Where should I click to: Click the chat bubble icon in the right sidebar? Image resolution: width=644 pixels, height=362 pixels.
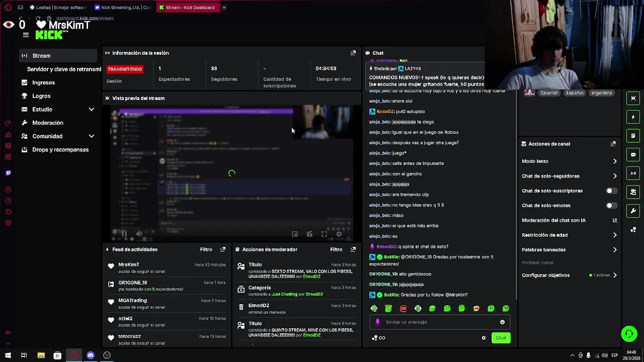point(633,154)
